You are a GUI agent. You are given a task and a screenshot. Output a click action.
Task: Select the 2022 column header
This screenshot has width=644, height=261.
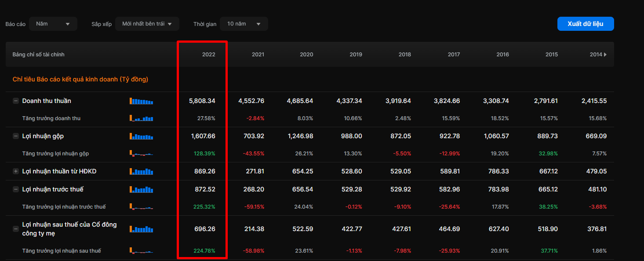(x=208, y=55)
